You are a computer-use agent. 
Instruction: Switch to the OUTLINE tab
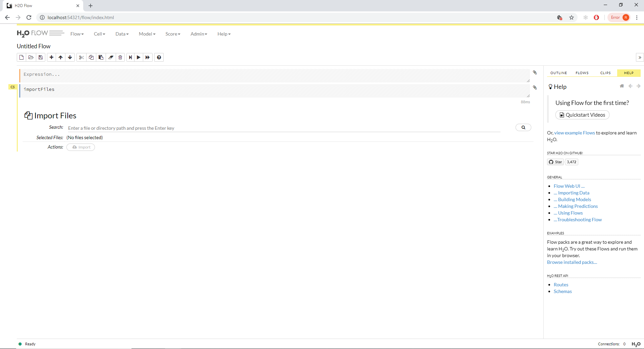click(x=558, y=73)
